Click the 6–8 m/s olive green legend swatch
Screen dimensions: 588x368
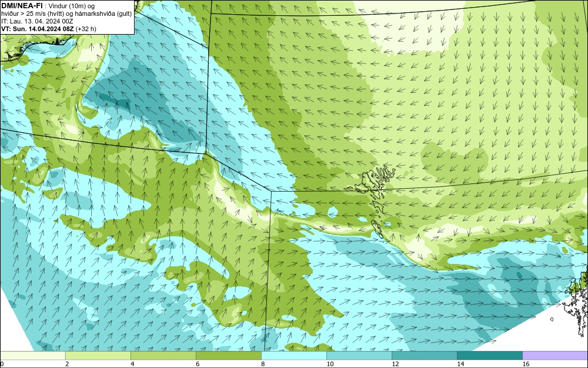pos(228,355)
